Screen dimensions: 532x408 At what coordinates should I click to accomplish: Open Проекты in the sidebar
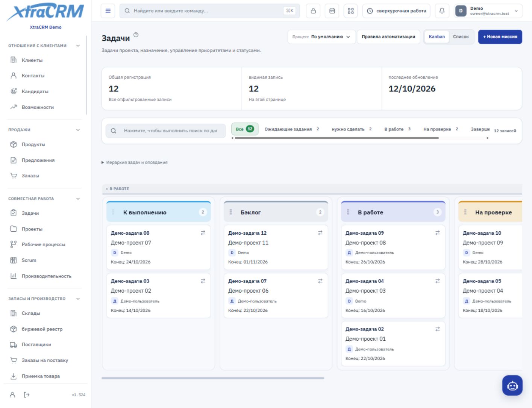coord(32,229)
